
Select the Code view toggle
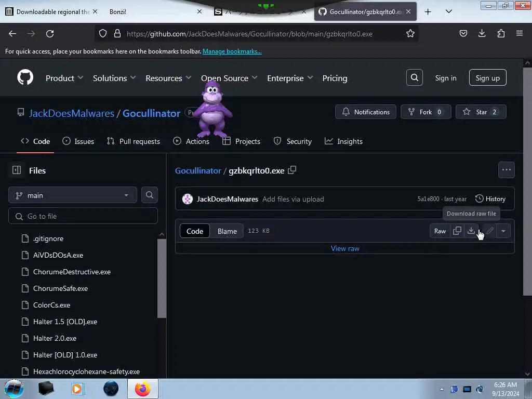195,231
